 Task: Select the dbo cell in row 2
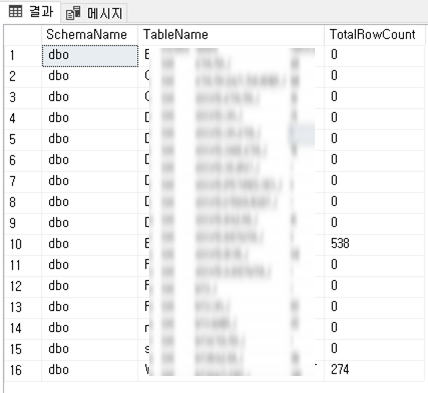click(x=90, y=77)
